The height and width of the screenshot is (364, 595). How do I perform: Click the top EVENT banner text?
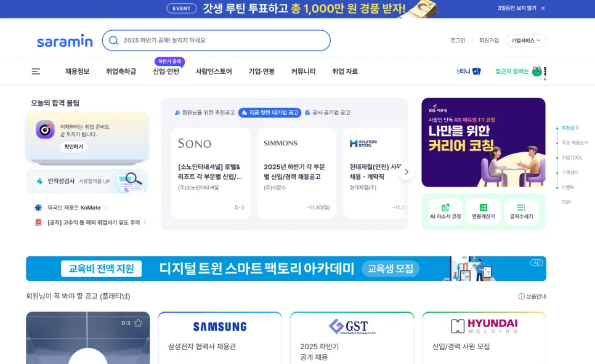[304, 9]
